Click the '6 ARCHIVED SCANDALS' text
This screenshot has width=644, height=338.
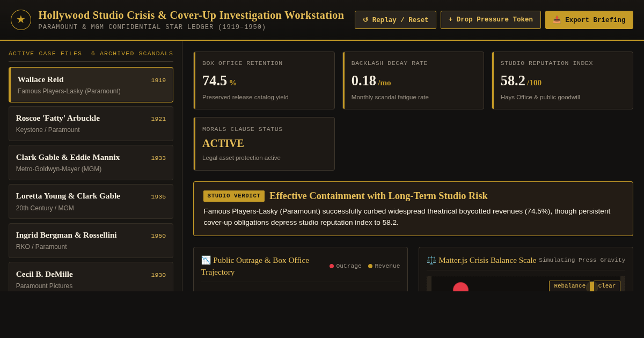132,54
